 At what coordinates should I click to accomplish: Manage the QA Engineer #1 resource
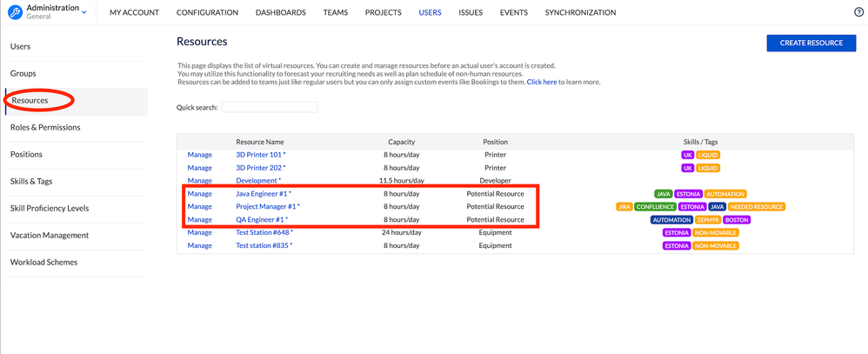[200, 220]
